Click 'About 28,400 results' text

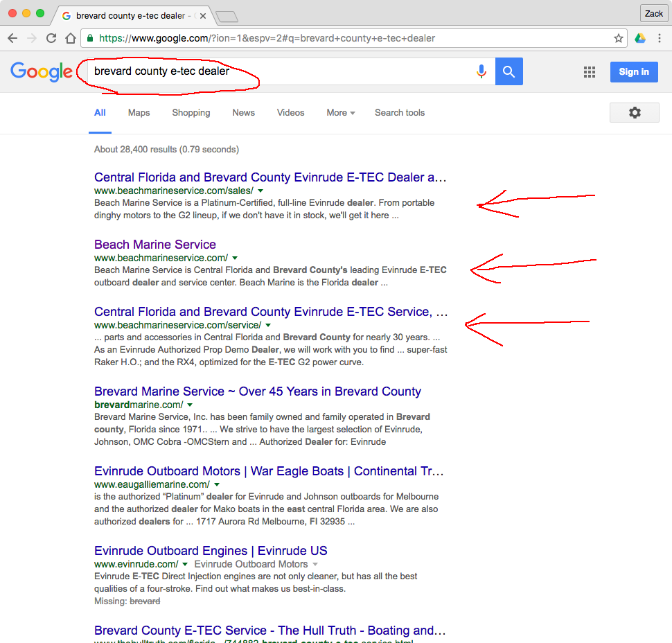[136, 150]
